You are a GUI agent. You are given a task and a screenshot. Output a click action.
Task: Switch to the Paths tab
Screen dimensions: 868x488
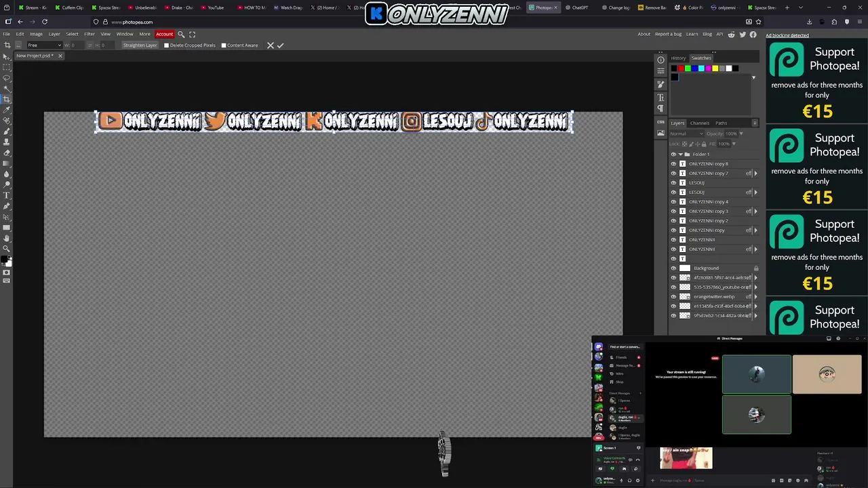click(x=722, y=123)
